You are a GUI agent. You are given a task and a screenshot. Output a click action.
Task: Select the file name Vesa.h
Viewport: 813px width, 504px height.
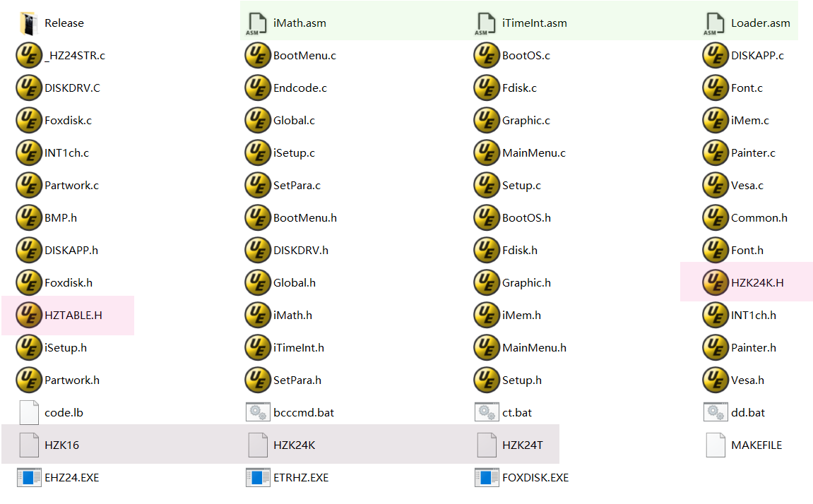(x=748, y=380)
